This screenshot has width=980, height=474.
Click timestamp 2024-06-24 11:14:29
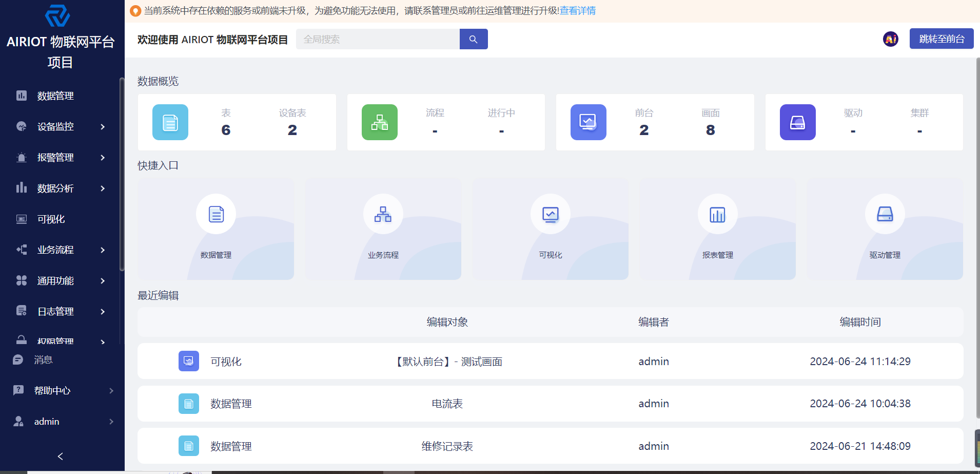tap(860, 361)
